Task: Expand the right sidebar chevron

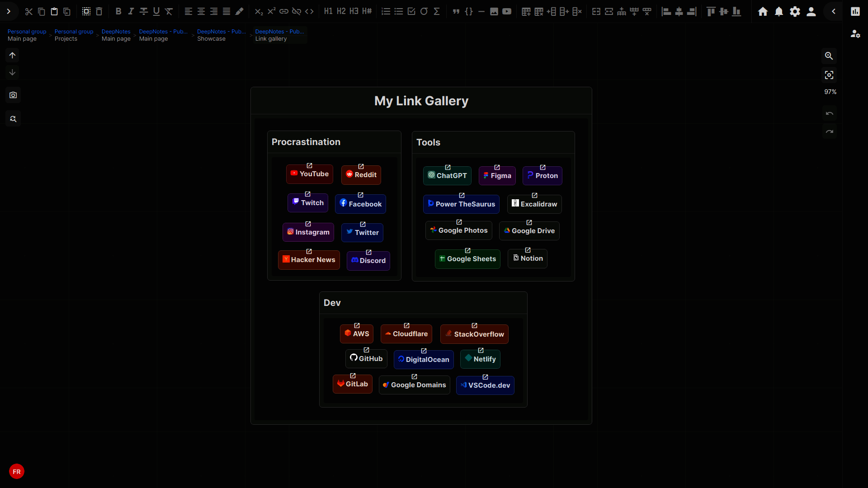Action: [x=834, y=12]
